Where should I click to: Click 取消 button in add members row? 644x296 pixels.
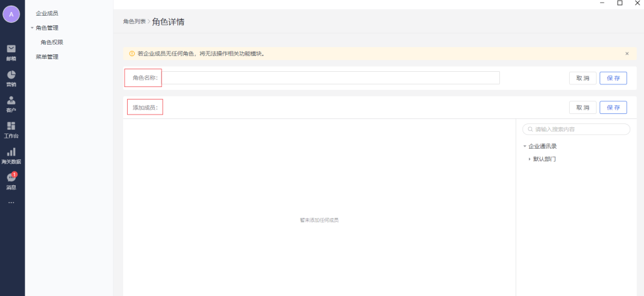click(x=582, y=108)
